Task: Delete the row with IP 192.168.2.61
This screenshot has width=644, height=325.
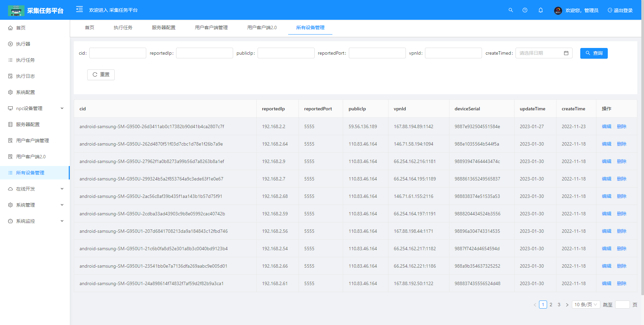Action: click(x=622, y=283)
